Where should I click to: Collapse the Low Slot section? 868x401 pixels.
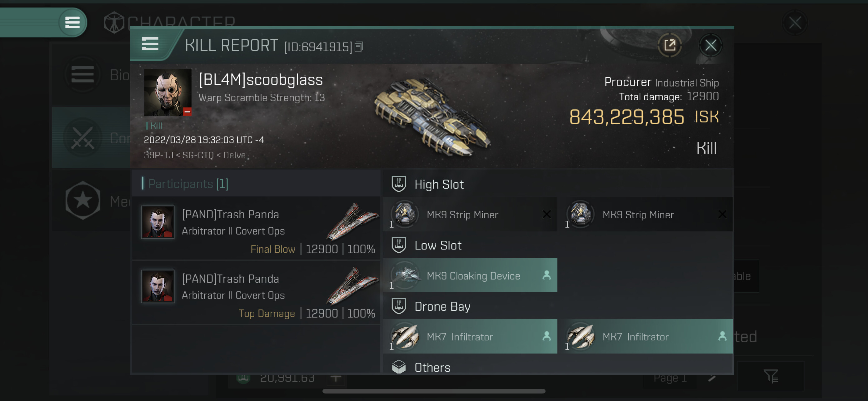click(x=437, y=245)
